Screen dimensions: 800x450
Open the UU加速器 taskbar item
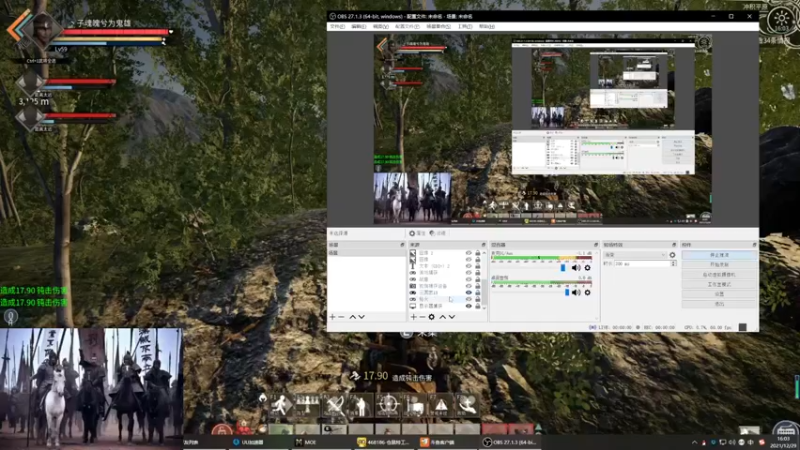[248, 442]
